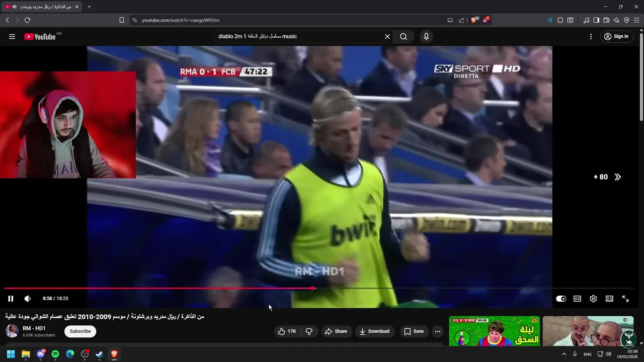Open more actions ellipsis under video

pyautogui.click(x=437, y=331)
